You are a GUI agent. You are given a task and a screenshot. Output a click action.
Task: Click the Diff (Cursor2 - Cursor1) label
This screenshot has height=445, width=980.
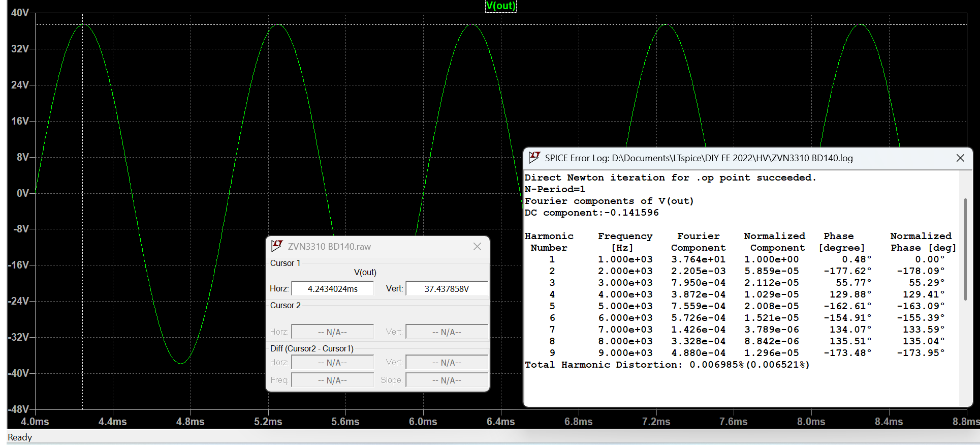[x=312, y=348]
